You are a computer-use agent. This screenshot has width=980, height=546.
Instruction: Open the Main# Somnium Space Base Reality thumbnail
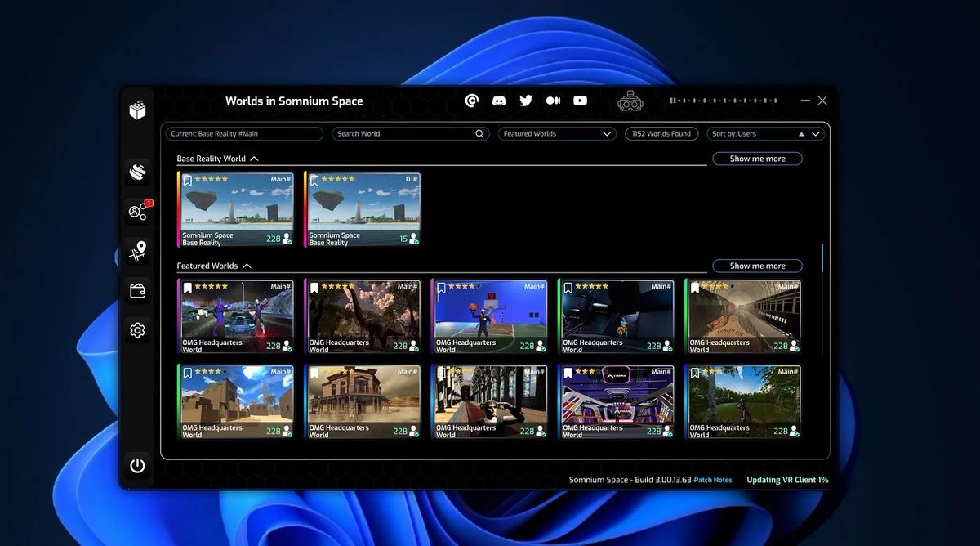[x=236, y=209]
